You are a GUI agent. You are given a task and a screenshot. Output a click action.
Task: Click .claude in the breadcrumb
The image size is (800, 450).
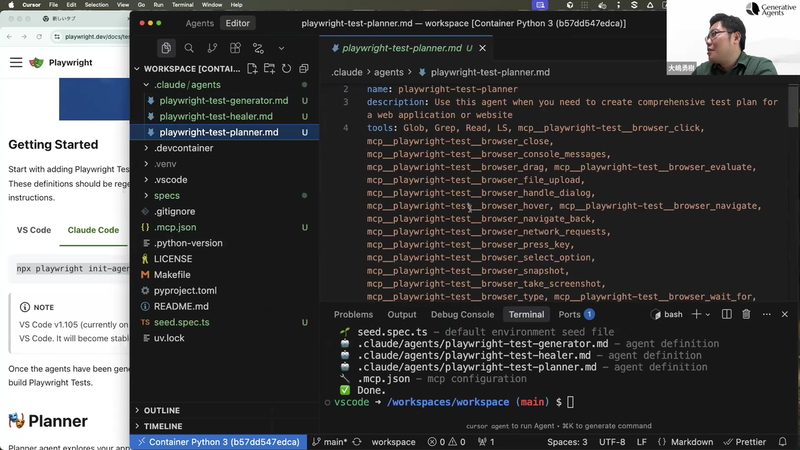pos(346,72)
